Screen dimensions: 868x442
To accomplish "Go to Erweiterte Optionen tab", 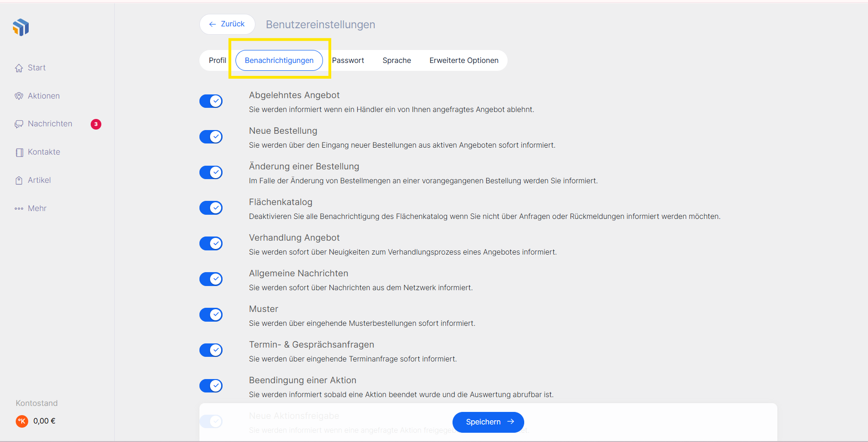I will tap(464, 61).
